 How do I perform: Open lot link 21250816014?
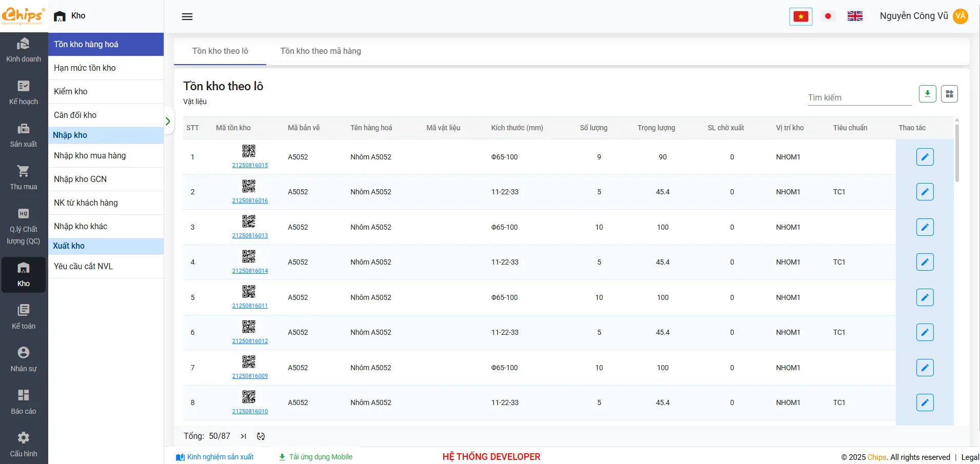250,271
